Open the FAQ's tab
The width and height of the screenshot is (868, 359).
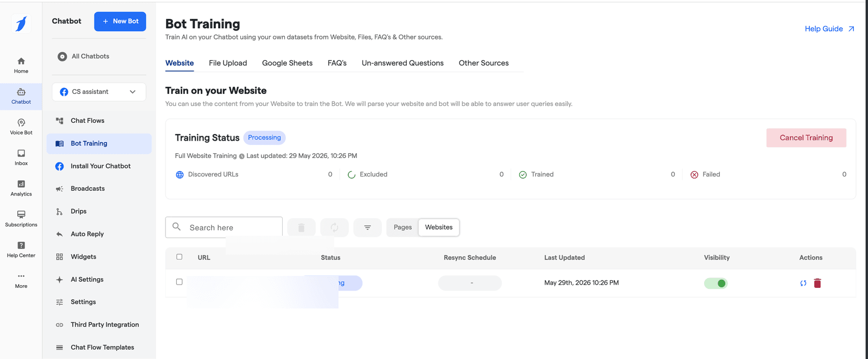click(x=337, y=63)
